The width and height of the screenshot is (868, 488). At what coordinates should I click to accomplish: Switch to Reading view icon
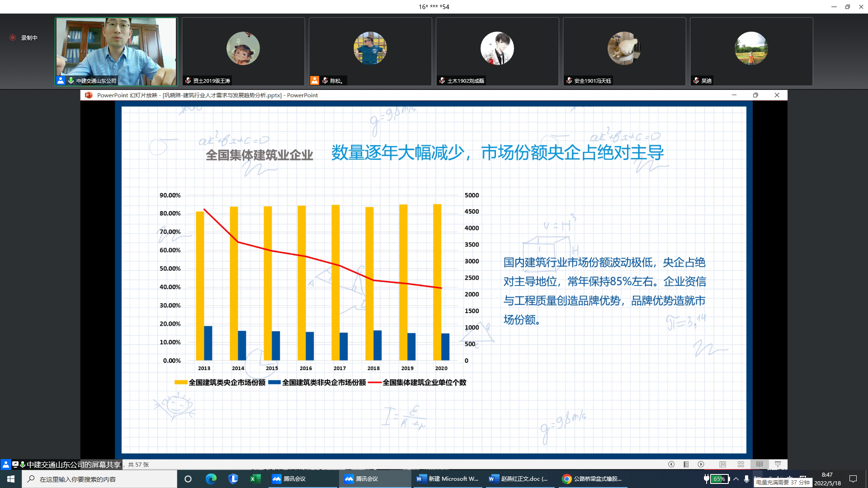759,464
